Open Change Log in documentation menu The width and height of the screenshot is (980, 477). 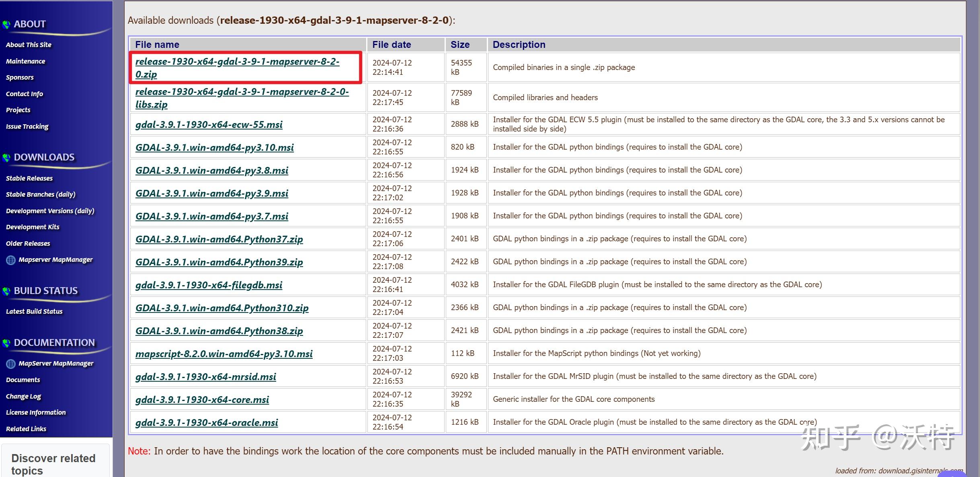23,396
